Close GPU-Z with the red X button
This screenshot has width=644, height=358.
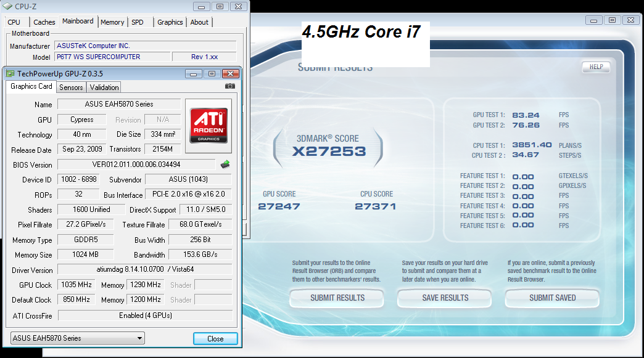pyautogui.click(x=231, y=74)
